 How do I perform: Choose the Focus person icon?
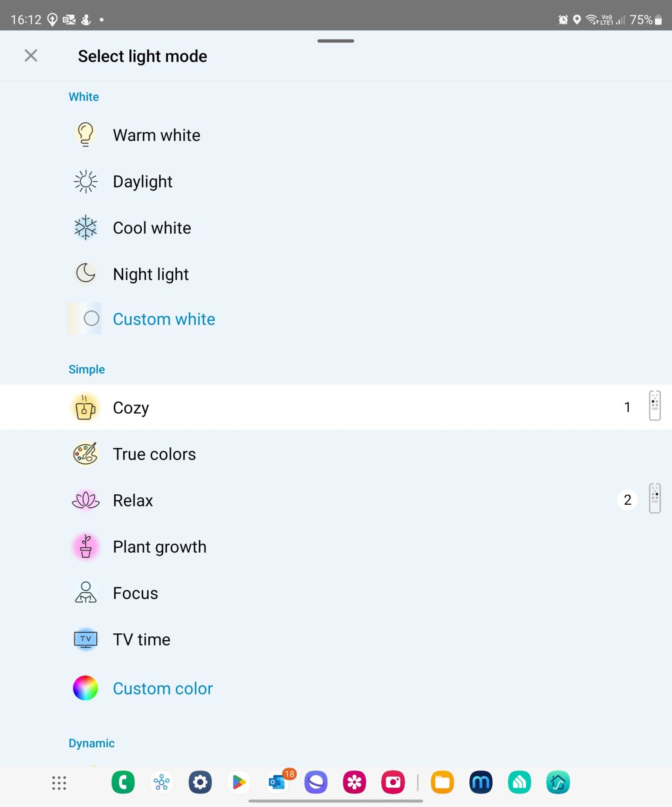pyautogui.click(x=85, y=593)
